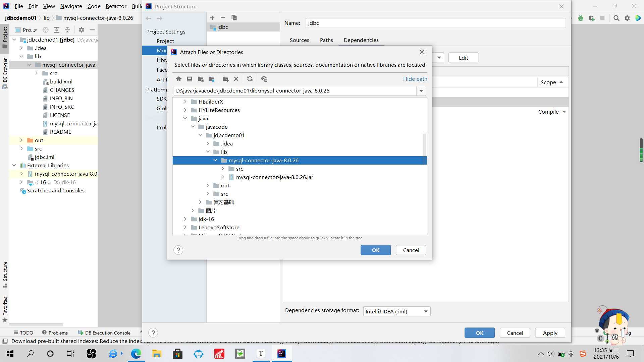Click the Delete icon in file chooser
The width and height of the screenshot is (644, 362).
pyautogui.click(x=236, y=79)
